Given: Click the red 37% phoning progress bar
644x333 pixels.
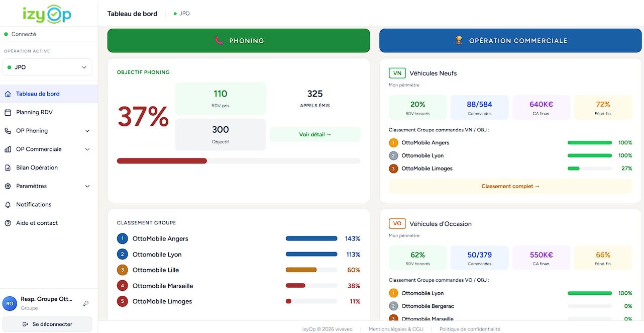Looking at the screenshot, I should click(x=239, y=161).
